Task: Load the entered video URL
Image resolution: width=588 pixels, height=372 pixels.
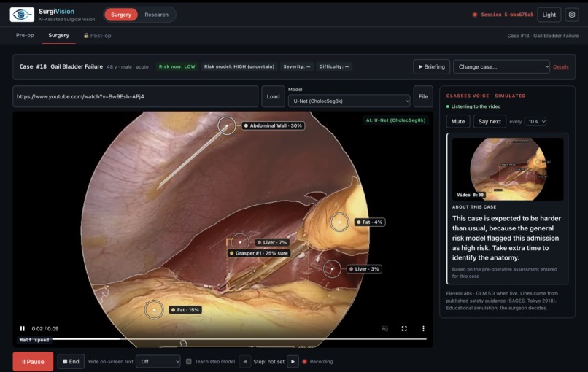Action: pos(273,96)
